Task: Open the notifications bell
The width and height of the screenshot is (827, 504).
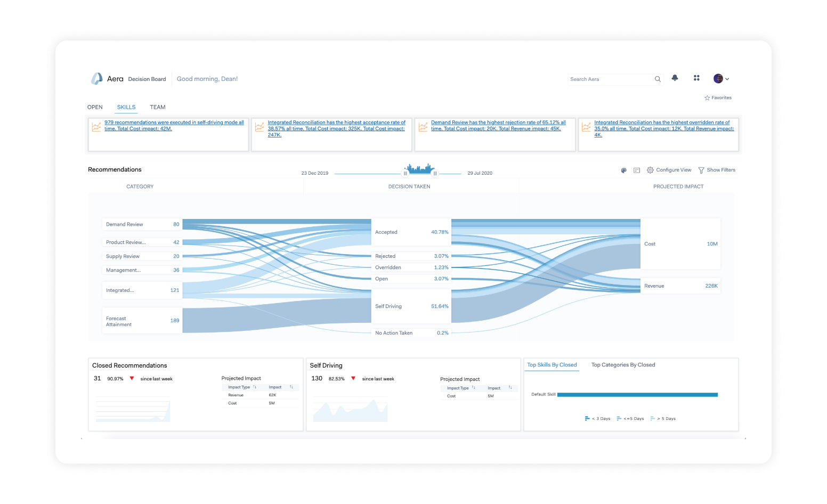Action: [675, 78]
